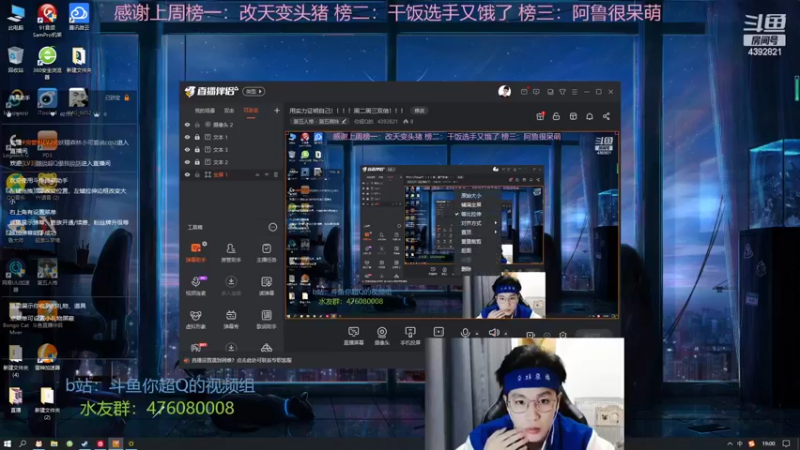Toggle the lock on the 文本 3 layer
This screenshot has width=800, height=450.
(197, 149)
